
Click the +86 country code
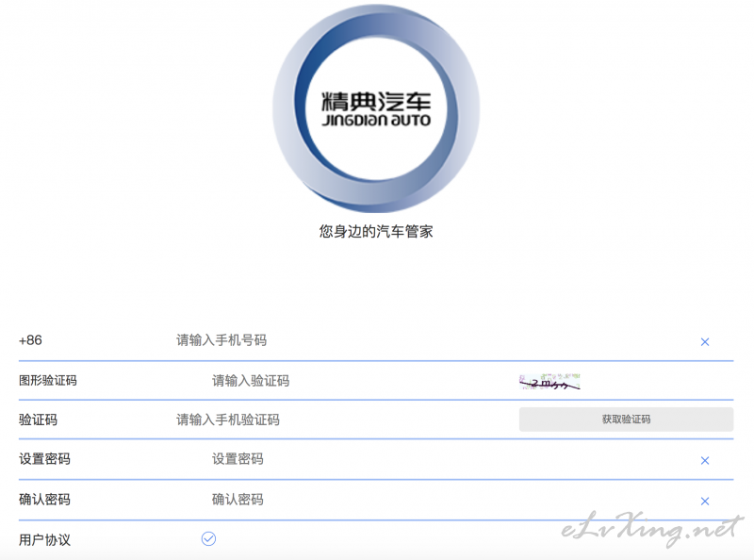(x=30, y=340)
